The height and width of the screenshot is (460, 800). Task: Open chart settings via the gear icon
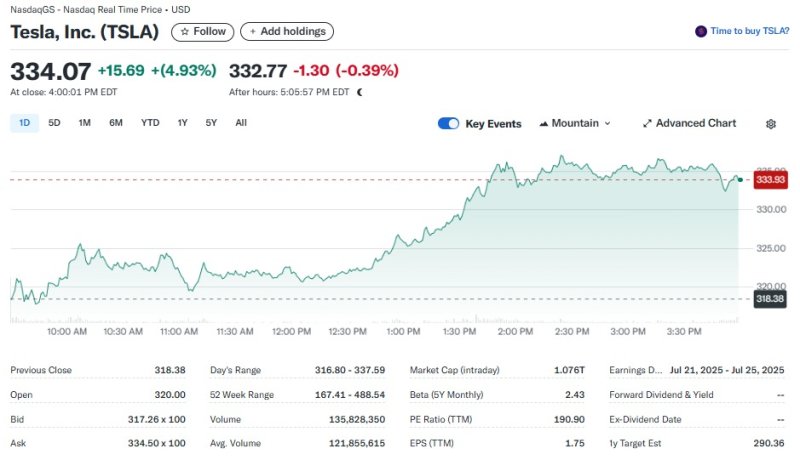click(x=771, y=124)
